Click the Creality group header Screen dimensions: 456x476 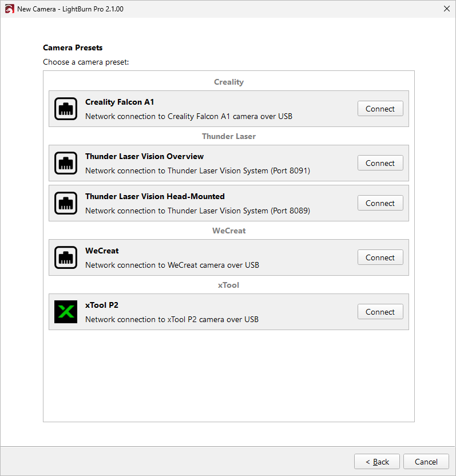click(x=229, y=82)
